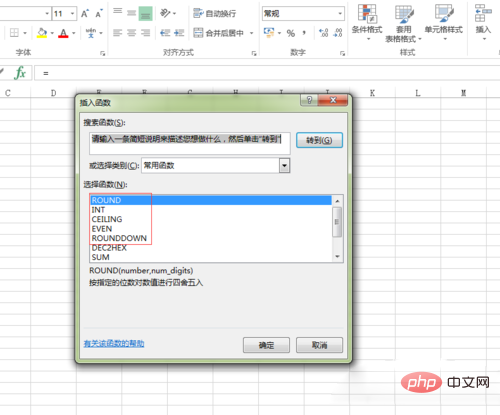Open the Conditional Formatting icon

pyautogui.click(x=367, y=21)
